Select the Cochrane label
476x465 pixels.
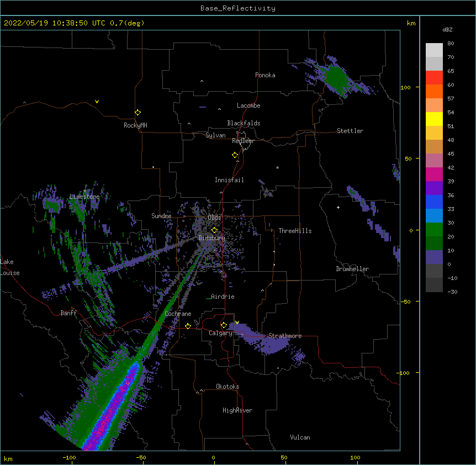coord(178,314)
